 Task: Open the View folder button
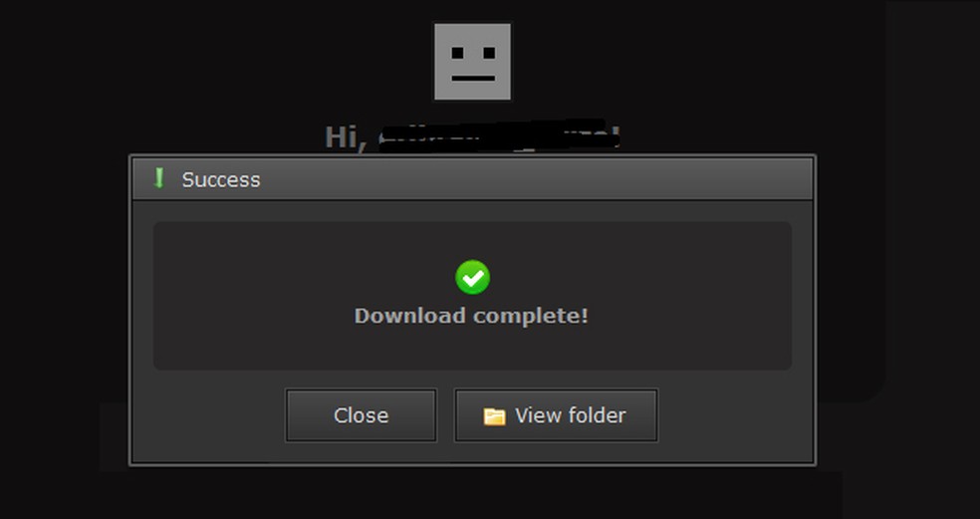556,415
